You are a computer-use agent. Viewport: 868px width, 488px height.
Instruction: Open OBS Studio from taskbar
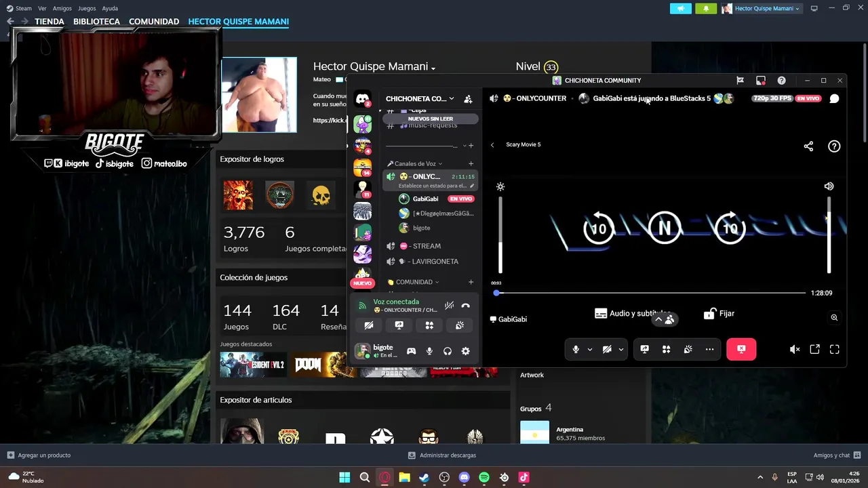[x=444, y=477]
